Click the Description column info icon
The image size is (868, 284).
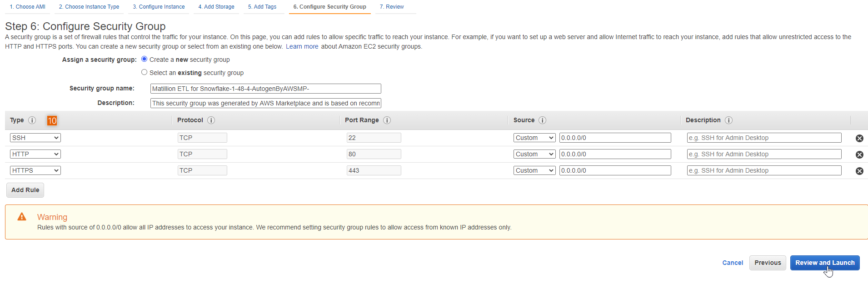tap(728, 120)
